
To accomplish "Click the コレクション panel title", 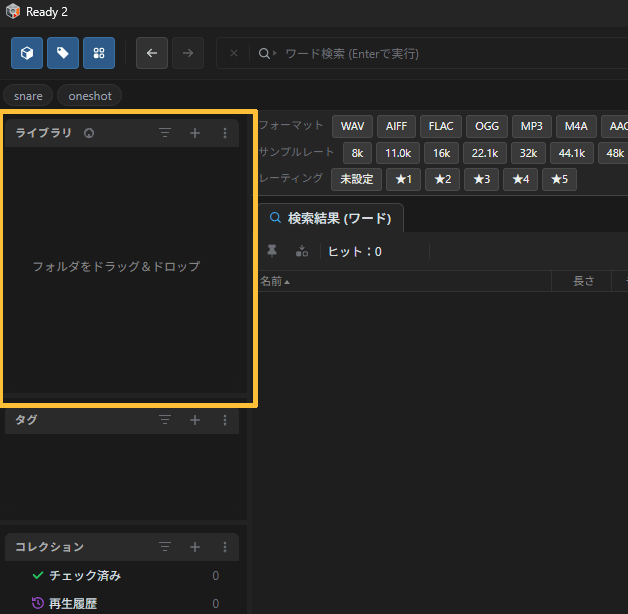I will 49,547.
